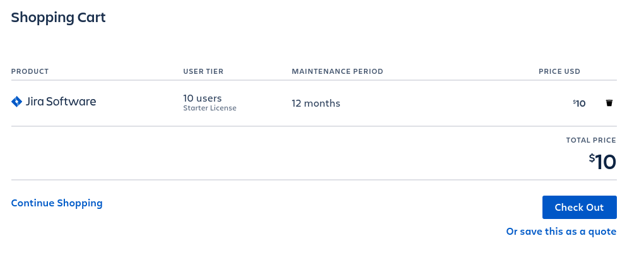644x260 pixels.
Task: Select the PRODUCT column header
Action: tap(30, 71)
